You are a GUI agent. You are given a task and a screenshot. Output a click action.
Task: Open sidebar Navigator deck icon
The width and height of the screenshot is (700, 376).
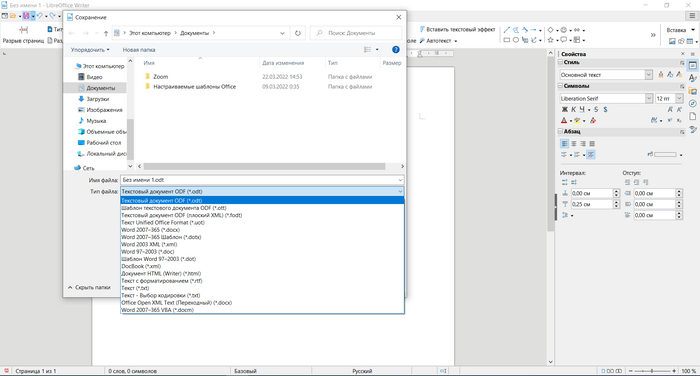(693, 104)
